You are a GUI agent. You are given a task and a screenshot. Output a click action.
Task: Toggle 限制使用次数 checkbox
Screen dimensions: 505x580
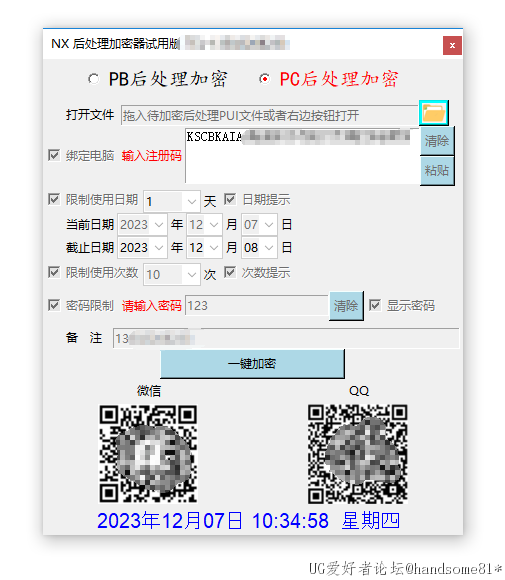(54, 273)
